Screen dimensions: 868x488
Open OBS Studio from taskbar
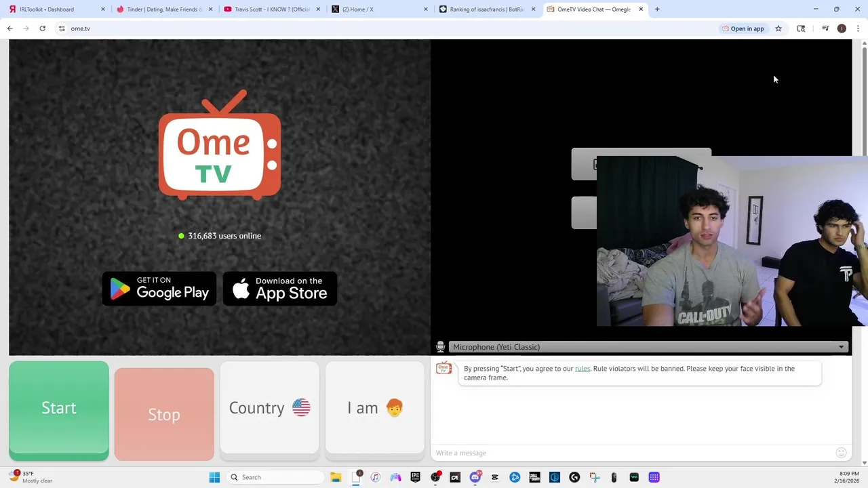(435, 477)
